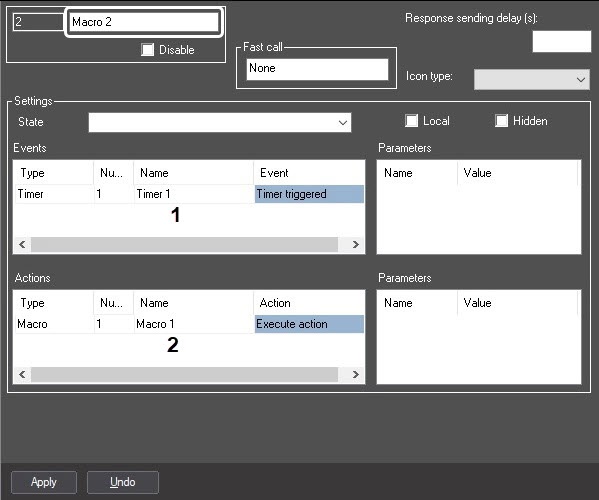Click the Events horizontal scrollbar track
The height and width of the screenshot is (500, 599).
coord(185,244)
